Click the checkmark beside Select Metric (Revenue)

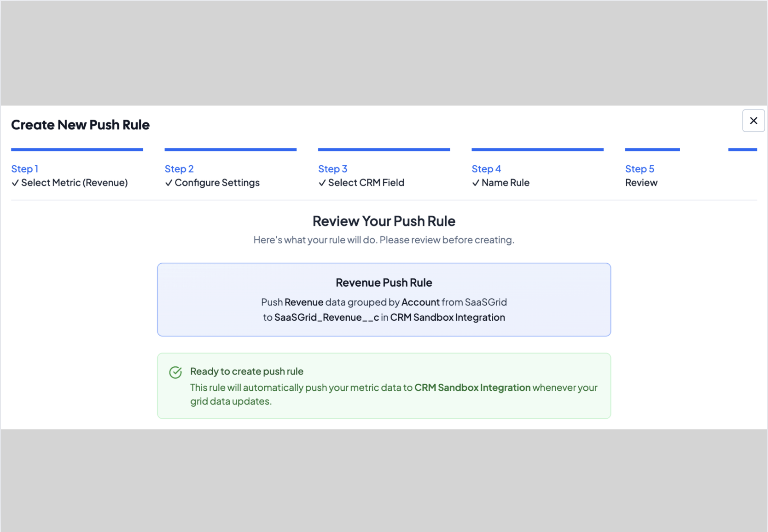pos(15,183)
